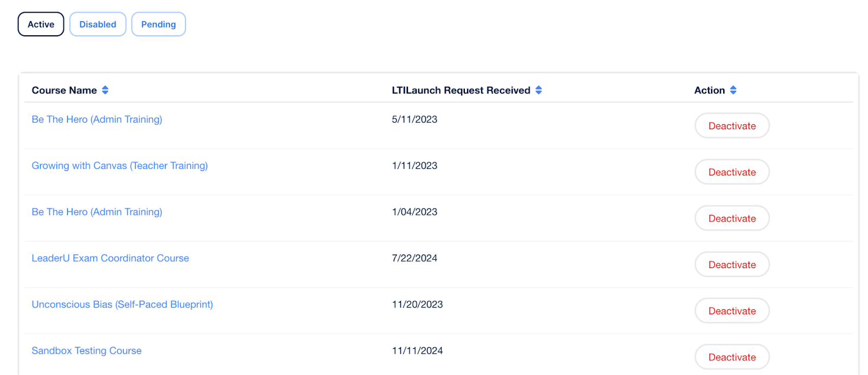Sort by LTILaunch Request Received arrows
868x375 pixels.
[539, 90]
